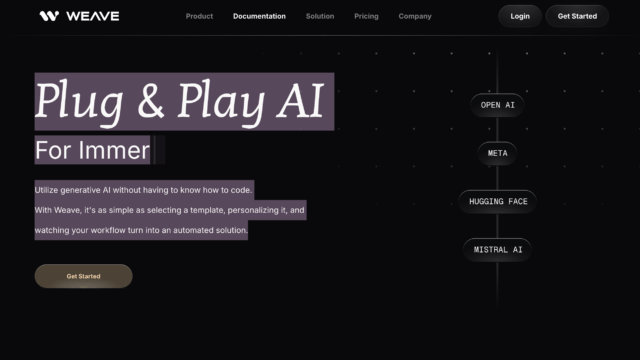Click the Weave logo icon

49,16
